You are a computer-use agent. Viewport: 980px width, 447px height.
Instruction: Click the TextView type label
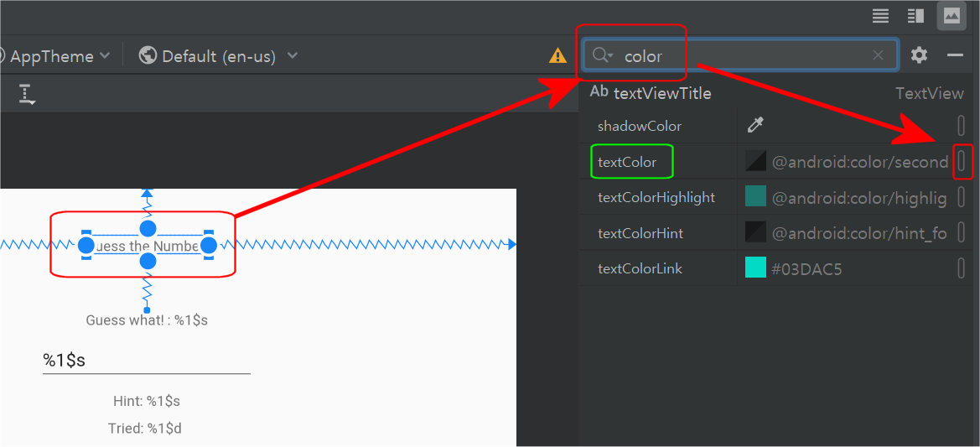coord(930,93)
